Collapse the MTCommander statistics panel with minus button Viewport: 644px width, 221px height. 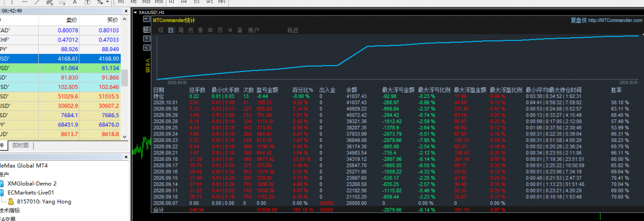pos(146,20)
